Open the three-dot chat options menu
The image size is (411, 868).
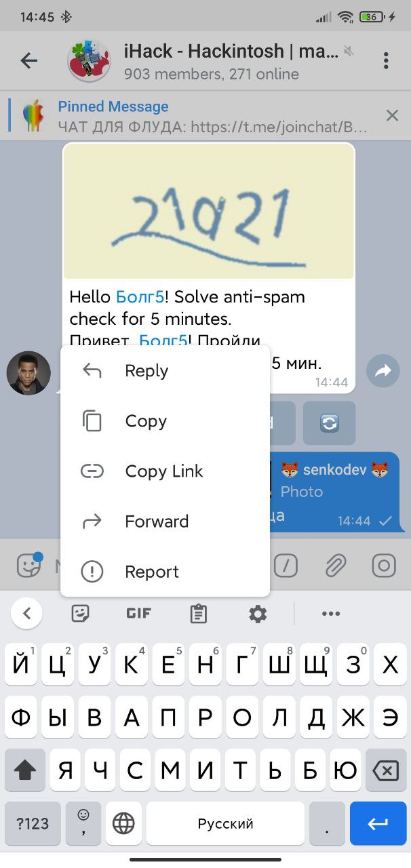click(x=386, y=60)
